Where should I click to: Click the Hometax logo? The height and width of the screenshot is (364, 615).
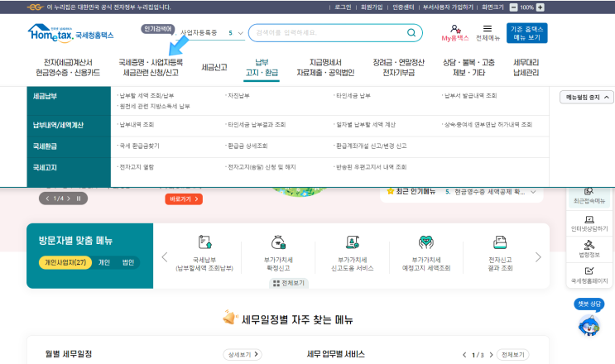(x=70, y=33)
